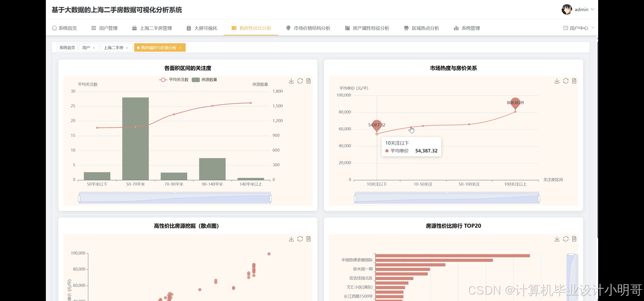Close the 上海二手房 page tab
644x301 pixels.
(127, 48)
